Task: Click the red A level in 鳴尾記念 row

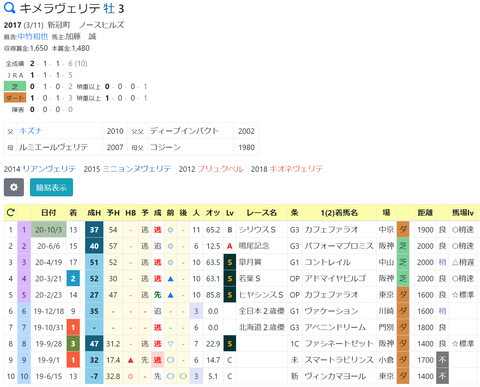Action: (x=230, y=246)
